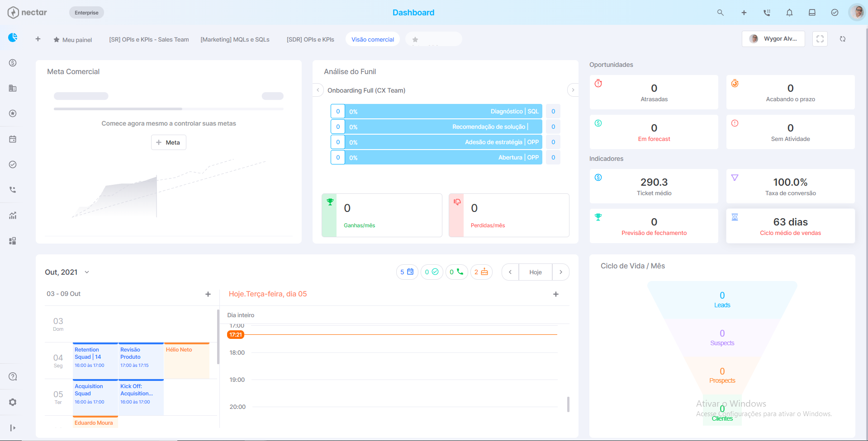The image size is (868, 441).
Task: Open the Wygor Alv... user filter dropdown
Action: point(773,39)
